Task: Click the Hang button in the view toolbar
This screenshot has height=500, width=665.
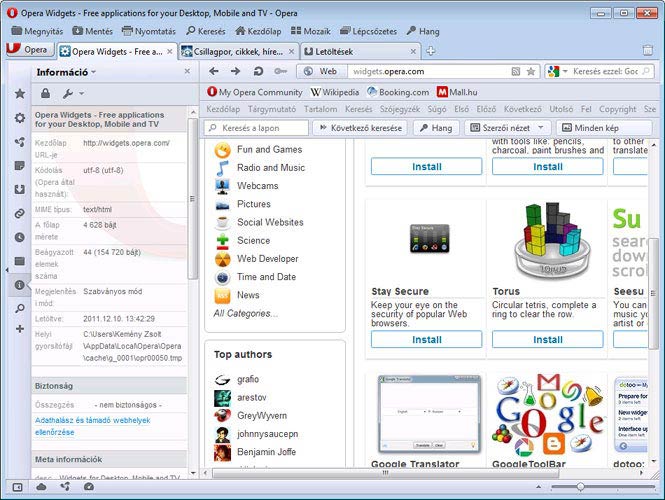Action: [436, 128]
